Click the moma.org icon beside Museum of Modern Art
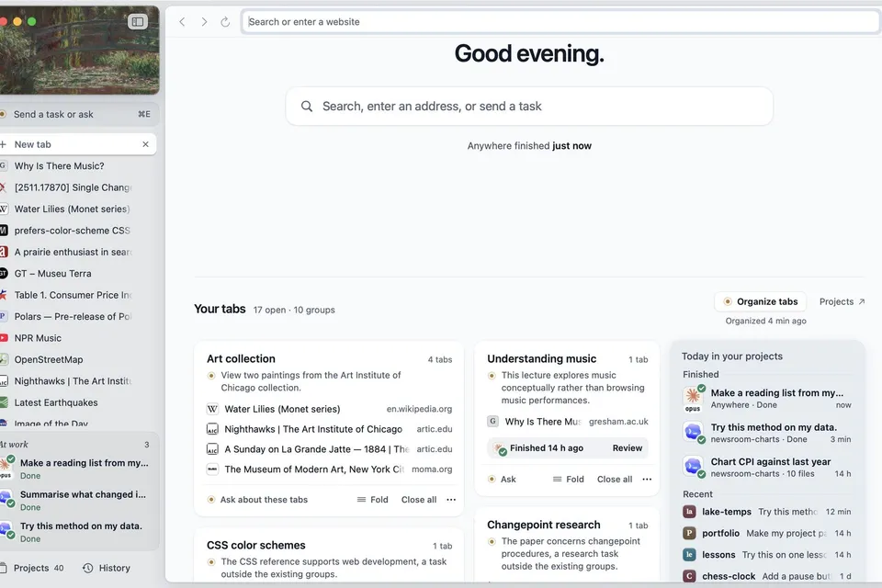The image size is (882, 588). pos(212,469)
